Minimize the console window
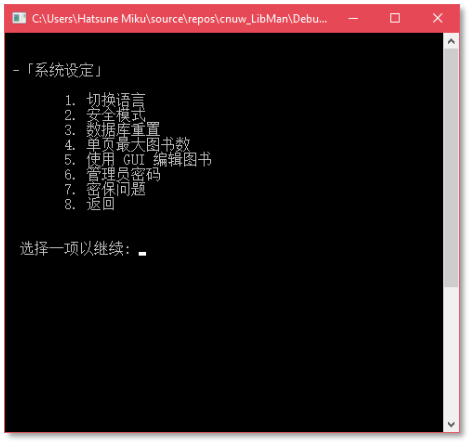This screenshot has height=445, width=472. [x=353, y=18]
